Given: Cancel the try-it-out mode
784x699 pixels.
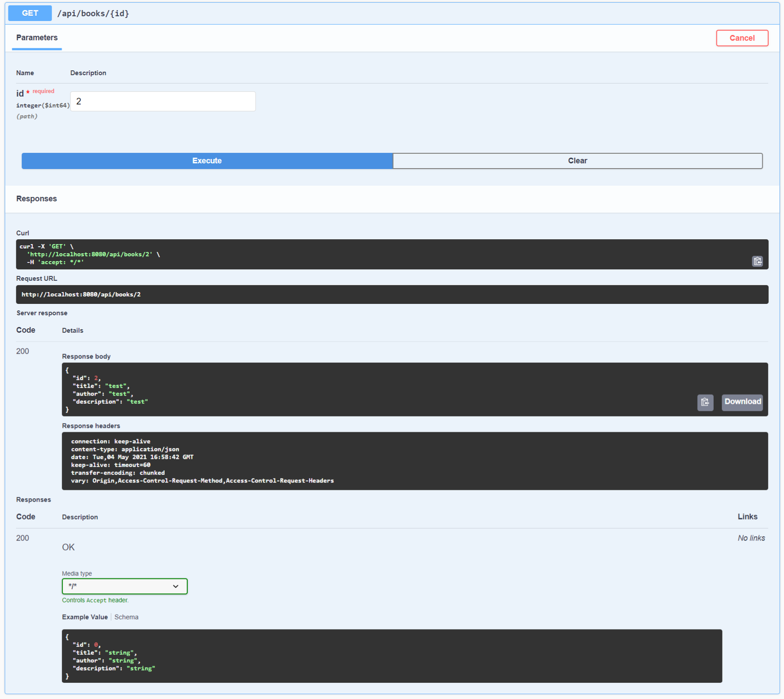Looking at the screenshot, I should pyautogui.click(x=742, y=38).
